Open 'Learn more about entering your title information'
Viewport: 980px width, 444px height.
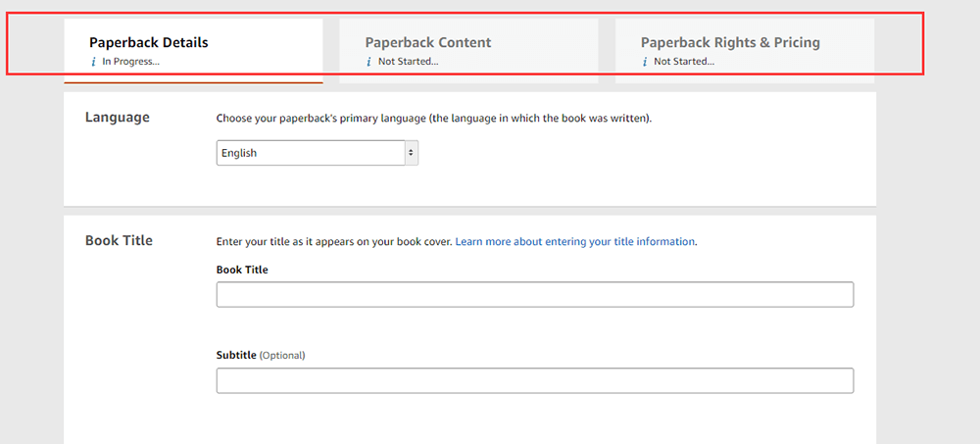[575, 241]
